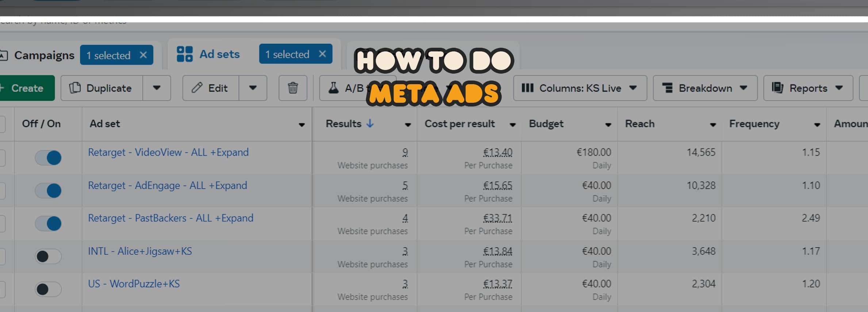Viewport: 868px width, 312px height.
Task: Sort by the Results column header
Action: pos(343,124)
